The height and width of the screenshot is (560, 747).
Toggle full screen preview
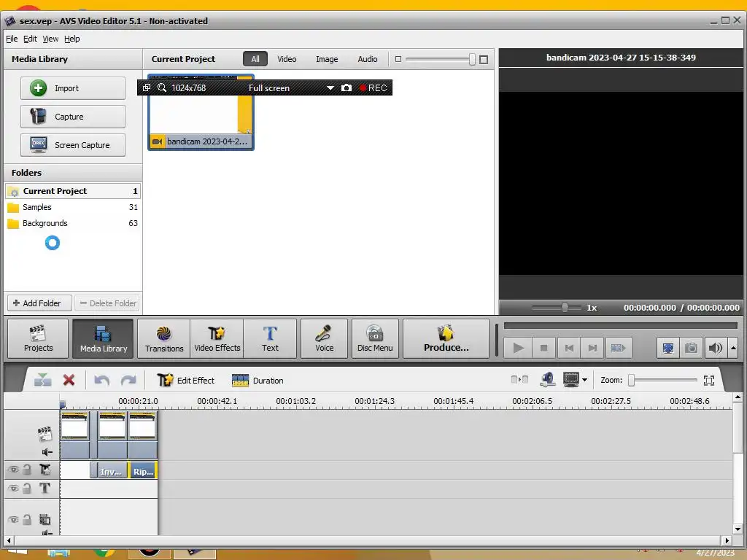click(x=668, y=348)
